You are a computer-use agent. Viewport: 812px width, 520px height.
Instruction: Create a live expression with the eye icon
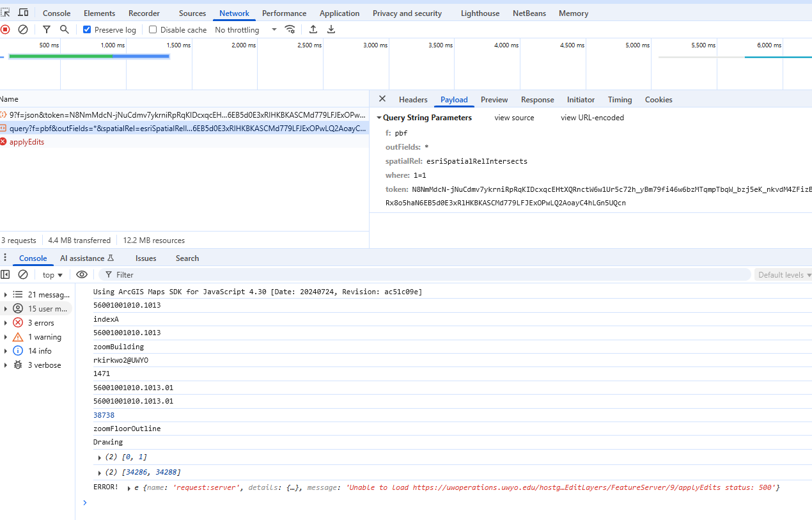(82, 274)
